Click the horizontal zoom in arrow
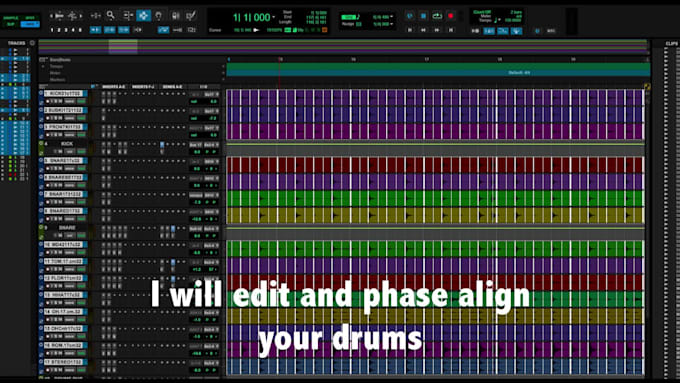The height and width of the screenshot is (383, 680). pos(81,16)
